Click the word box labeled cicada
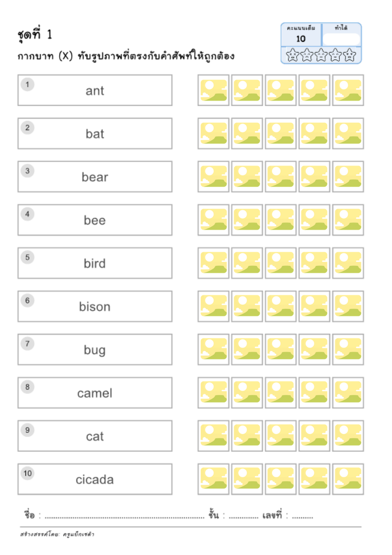The image size is (392, 555). 95,479
